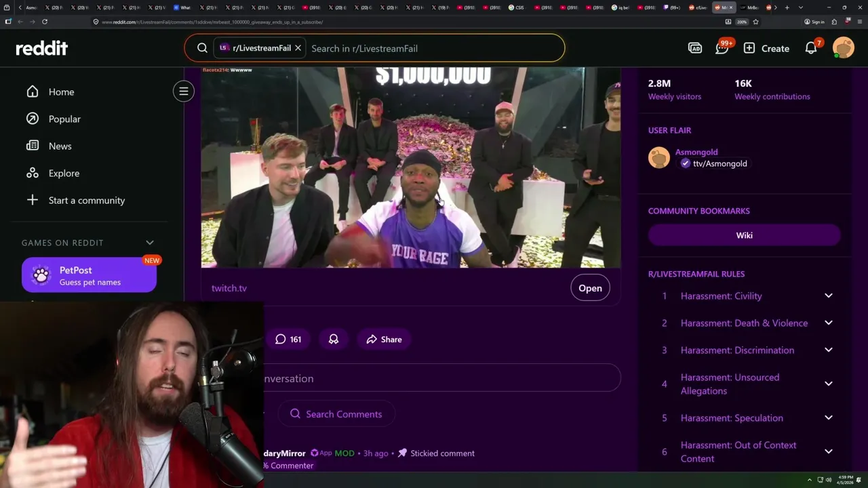Screen dimensions: 868x488
Task: Open the tab list dropdown
Action: [801, 7]
